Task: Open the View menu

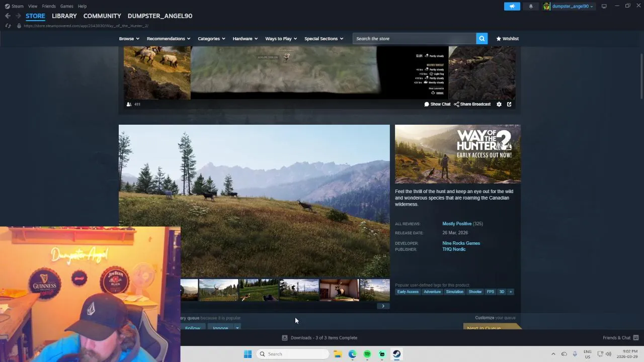Action: click(x=33, y=6)
